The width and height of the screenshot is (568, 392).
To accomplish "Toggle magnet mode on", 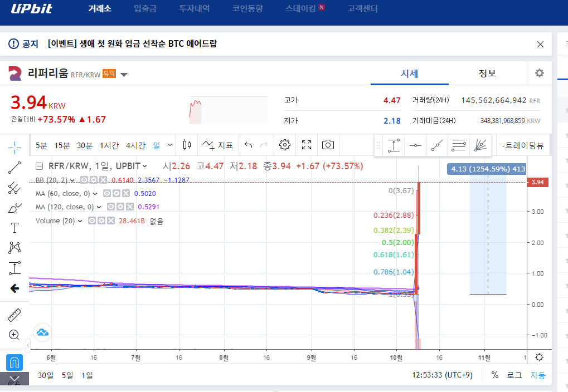I will 14,362.
